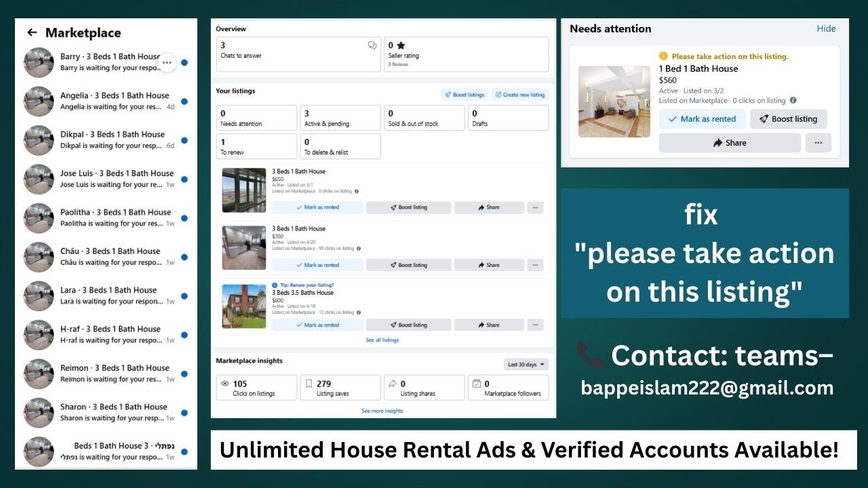Open the Listing shares insight card
868x488 pixels.
point(425,388)
